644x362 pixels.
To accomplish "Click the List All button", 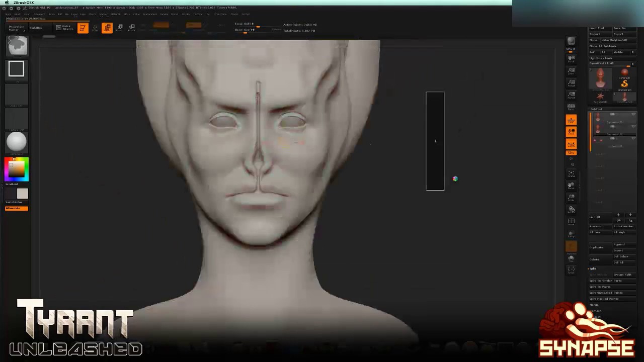I will click(600, 217).
